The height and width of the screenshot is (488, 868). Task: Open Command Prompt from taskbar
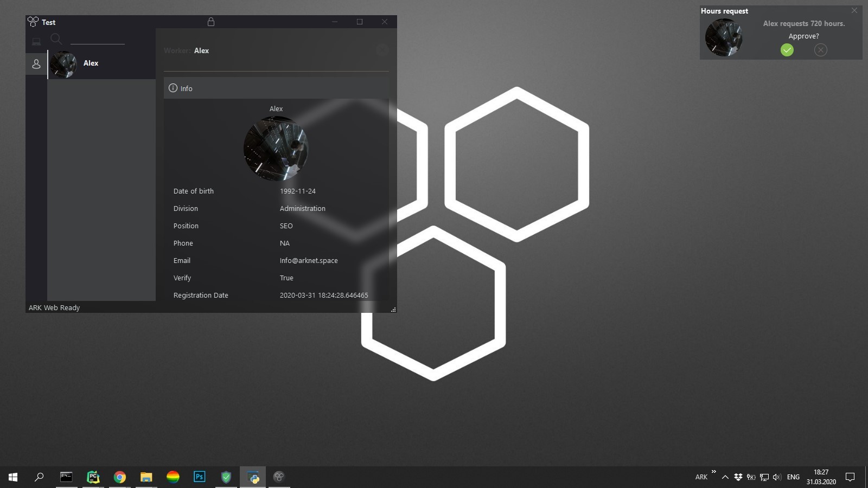click(x=66, y=477)
